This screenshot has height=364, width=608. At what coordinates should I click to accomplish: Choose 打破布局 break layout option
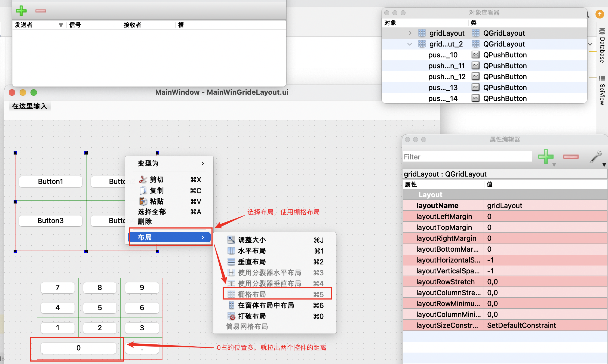252,316
